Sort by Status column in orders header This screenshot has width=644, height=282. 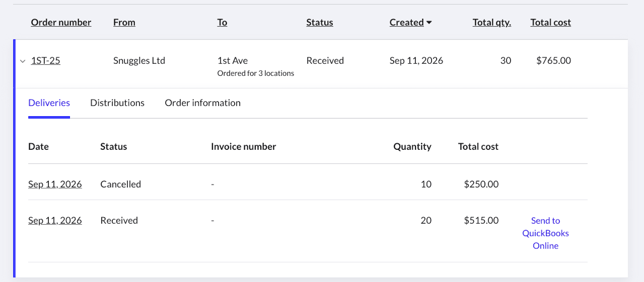[x=320, y=23]
